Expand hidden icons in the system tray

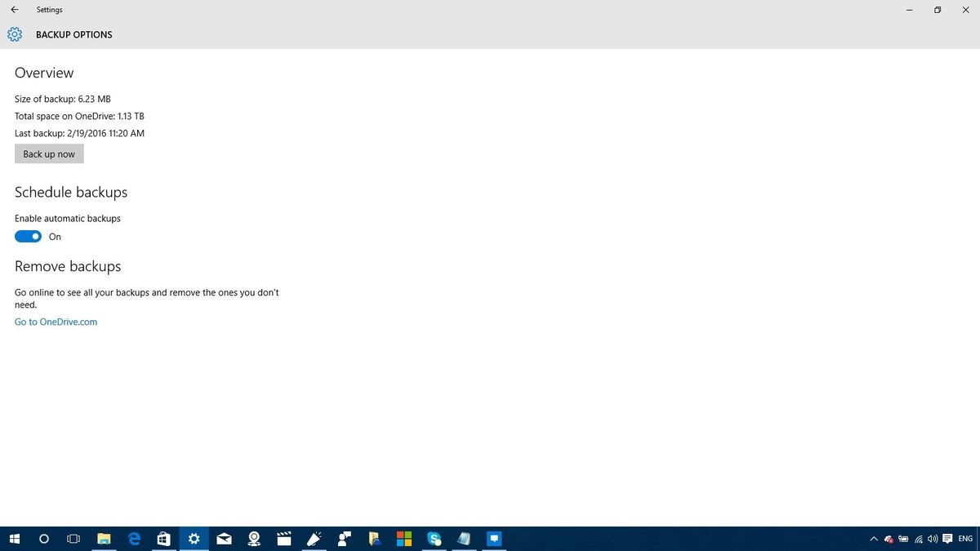pyautogui.click(x=874, y=539)
